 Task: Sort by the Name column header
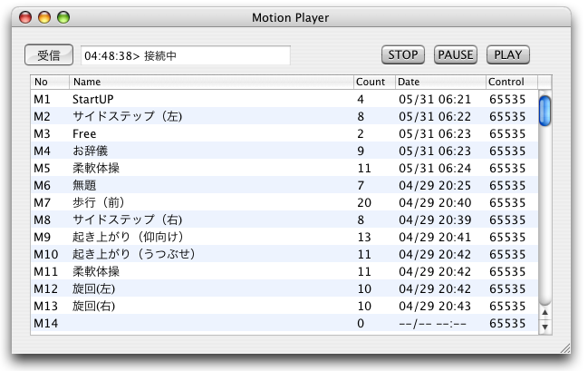[x=211, y=82]
